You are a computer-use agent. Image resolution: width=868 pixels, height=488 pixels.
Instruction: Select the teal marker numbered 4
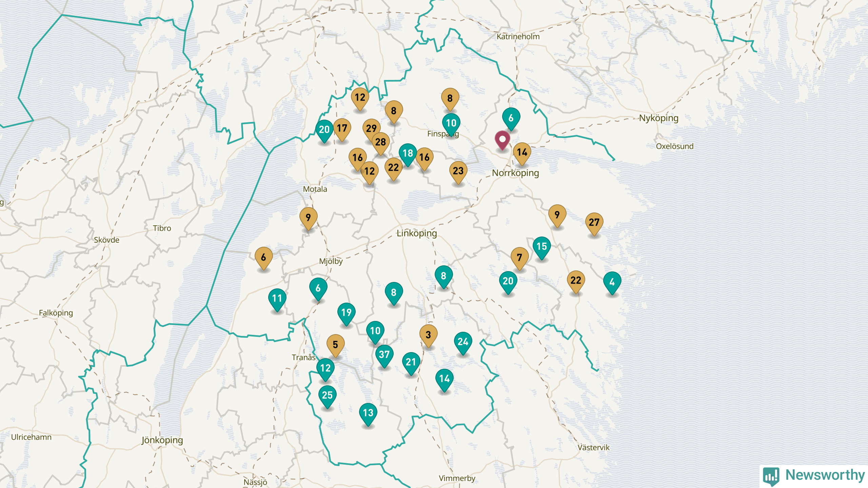tap(612, 282)
